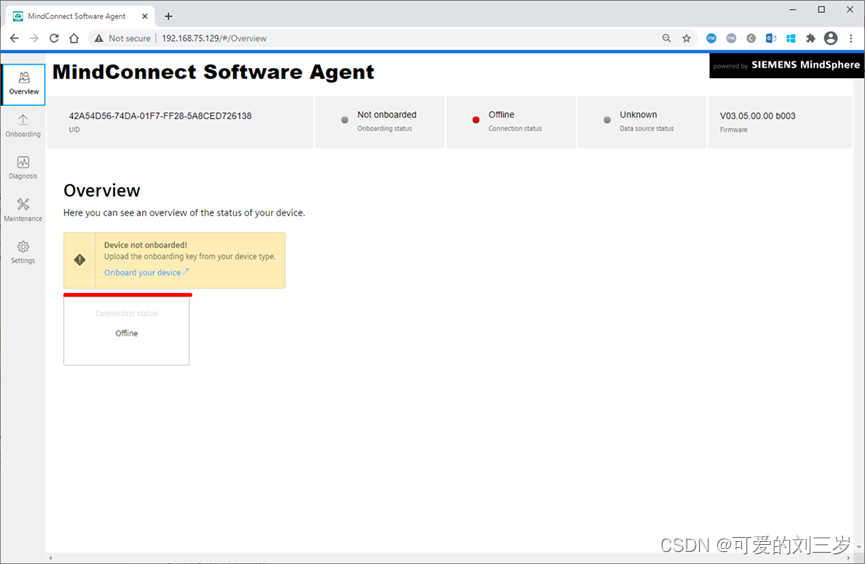Screen dimensions: 865x564
Task: Open the Overview sidebar page
Action: (23, 84)
